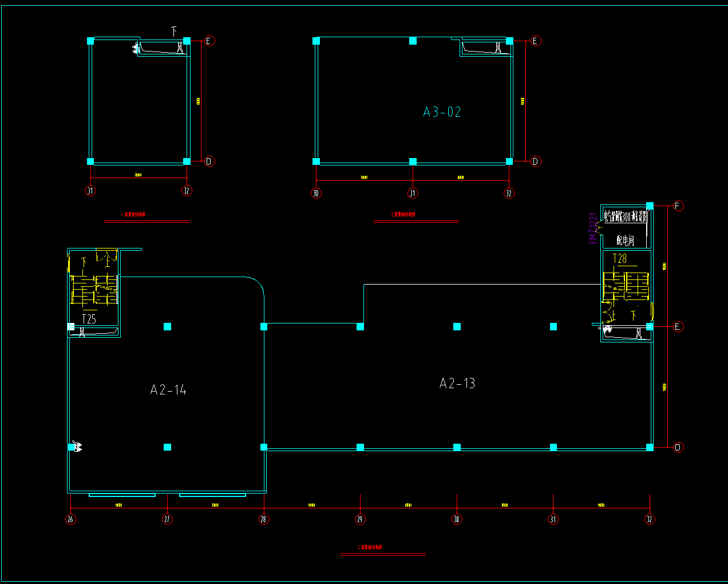This screenshot has height=584, width=728.
Task: Select the 配电间 room label
Action: 625,240
